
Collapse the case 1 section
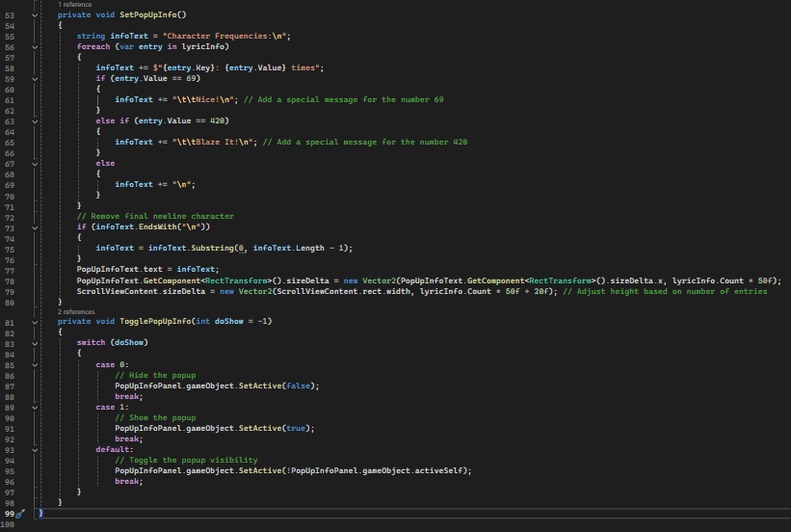(37, 406)
